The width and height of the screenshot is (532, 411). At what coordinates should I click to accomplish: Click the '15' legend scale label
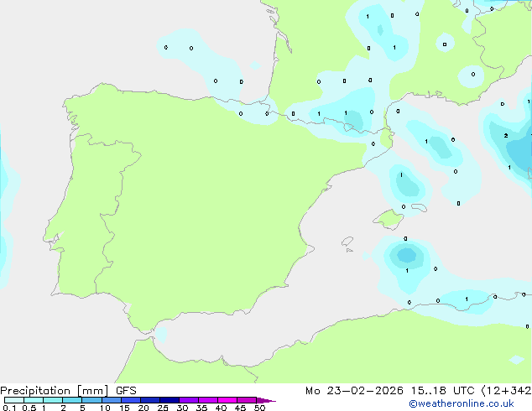tap(124, 408)
